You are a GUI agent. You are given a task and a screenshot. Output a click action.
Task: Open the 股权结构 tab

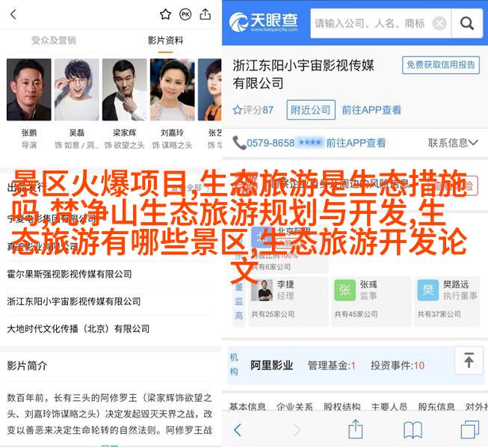(342, 406)
